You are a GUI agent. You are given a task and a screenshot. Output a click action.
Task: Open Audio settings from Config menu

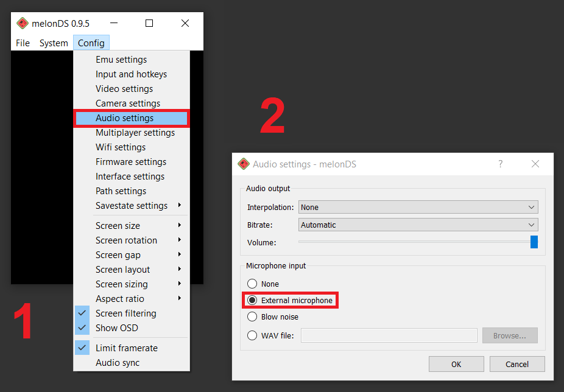[x=124, y=118]
